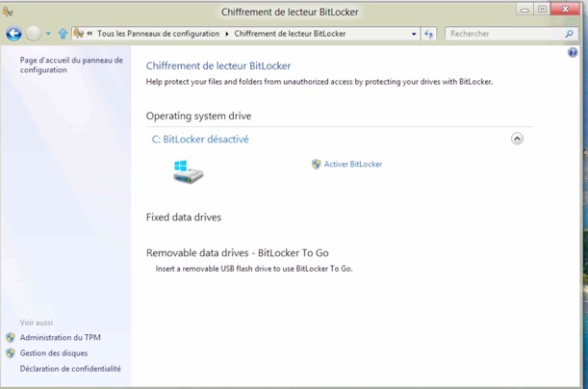The width and height of the screenshot is (588, 389).
Task: Click the 'Voir aussi' label
Action: (x=36, y=323)
